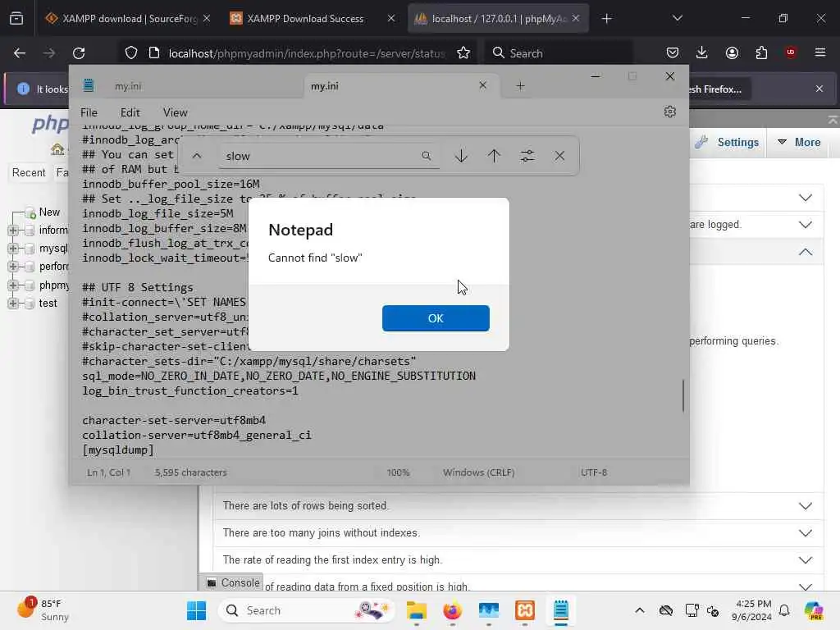Click Notepad vertical scrollbar thumb

click(683, 395)
